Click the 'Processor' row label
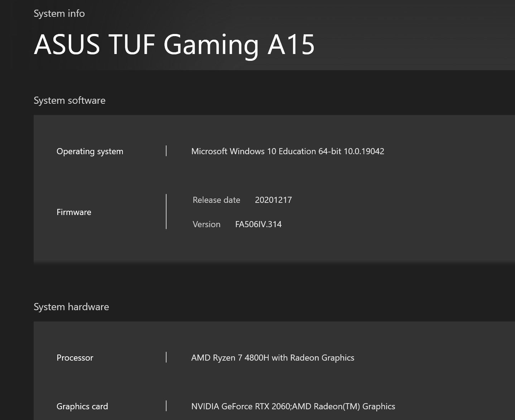 pos(75,358)
